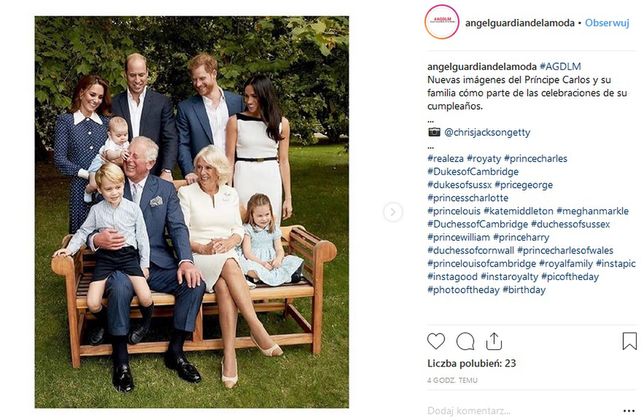The image size is (644, 420).
Task: Like the post with the heart icon
Action: [436, 341]
